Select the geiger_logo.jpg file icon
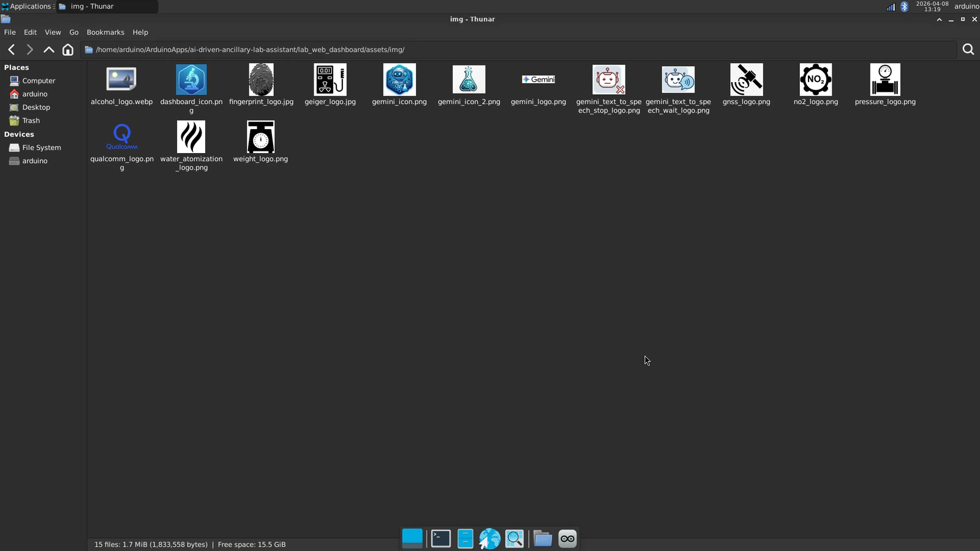 tap(330, 80)
